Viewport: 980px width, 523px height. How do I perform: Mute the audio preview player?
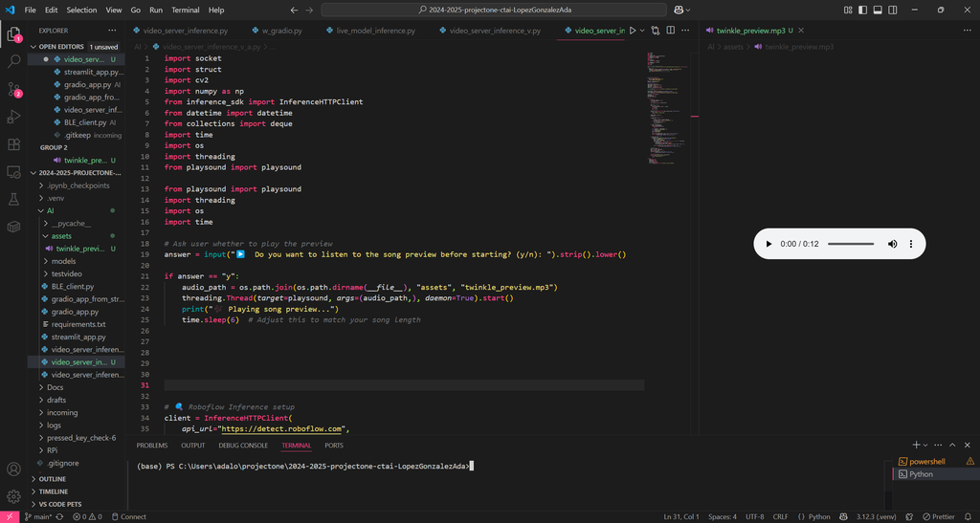click(x=892, y=245)
